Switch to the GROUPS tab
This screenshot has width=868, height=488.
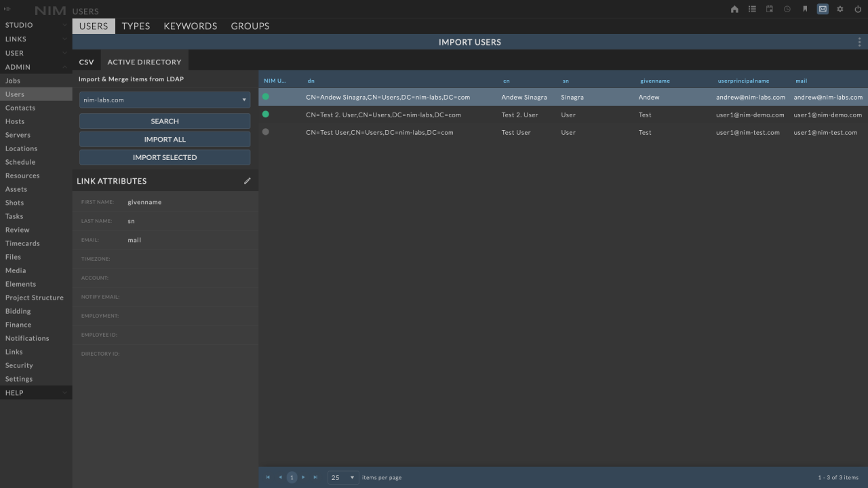(x=250, y=26)
